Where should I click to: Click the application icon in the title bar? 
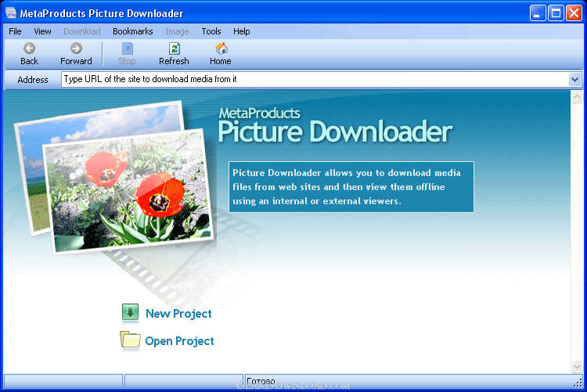(x=11, y=13)
